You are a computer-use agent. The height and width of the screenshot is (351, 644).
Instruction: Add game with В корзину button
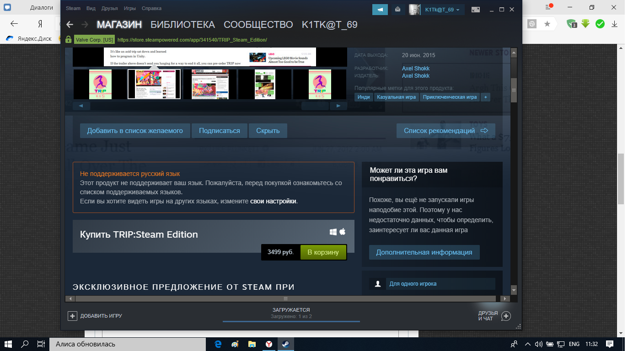(x=323, y=252)
